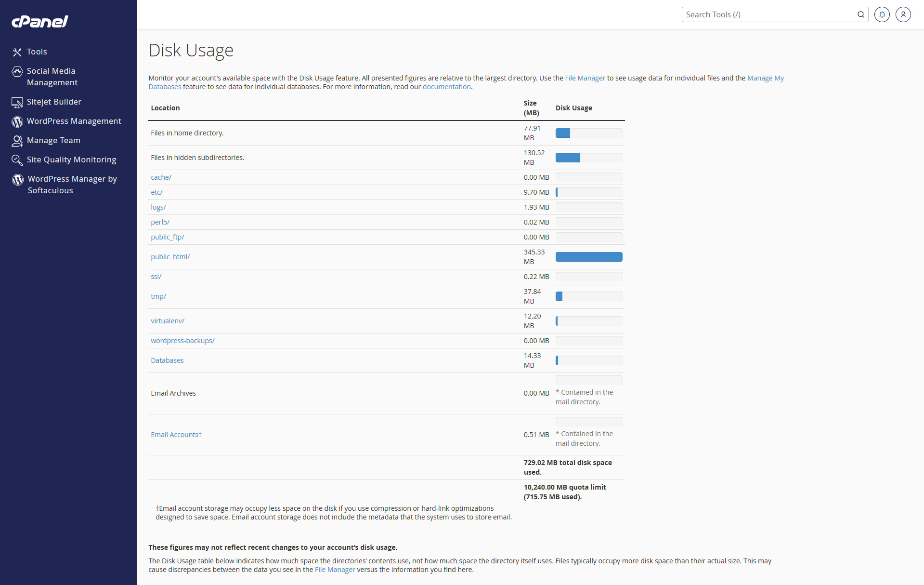Click the tmp/ usage bar

click(x=589, y=296)
